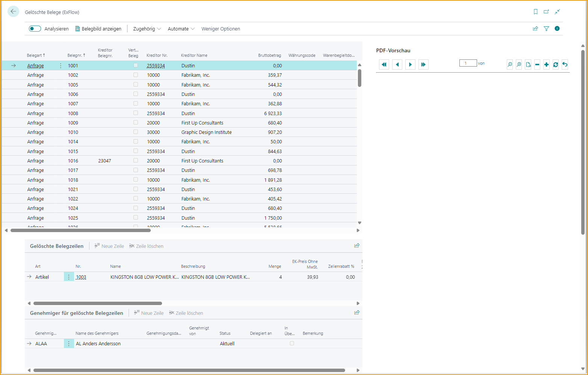This screenshot has width=588, height=375.
Task: Click Belegbild anzeigen
Action: [x=98, y=29]
